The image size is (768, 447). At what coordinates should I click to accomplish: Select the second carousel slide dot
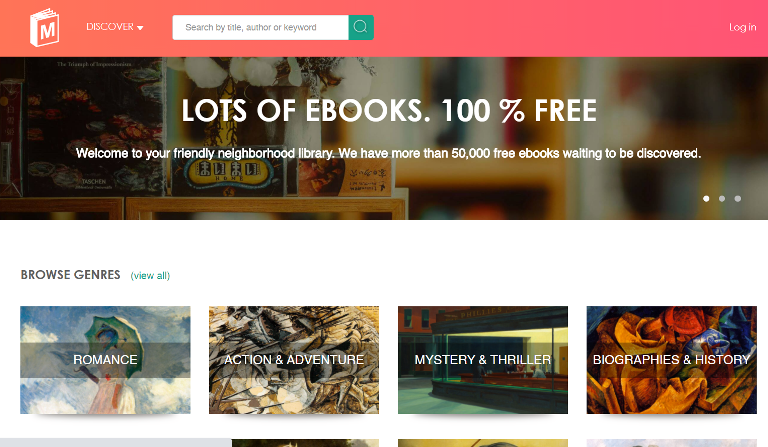pos(722,199)
